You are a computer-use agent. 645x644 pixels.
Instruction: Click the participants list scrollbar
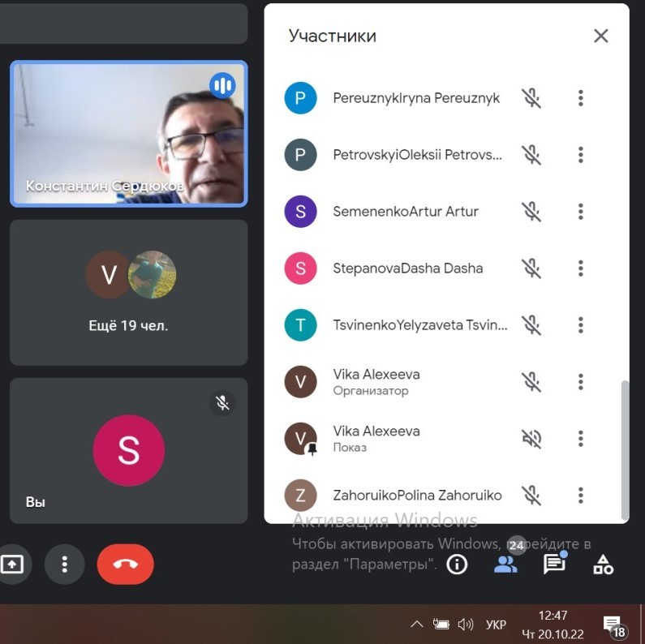(625, 450)
